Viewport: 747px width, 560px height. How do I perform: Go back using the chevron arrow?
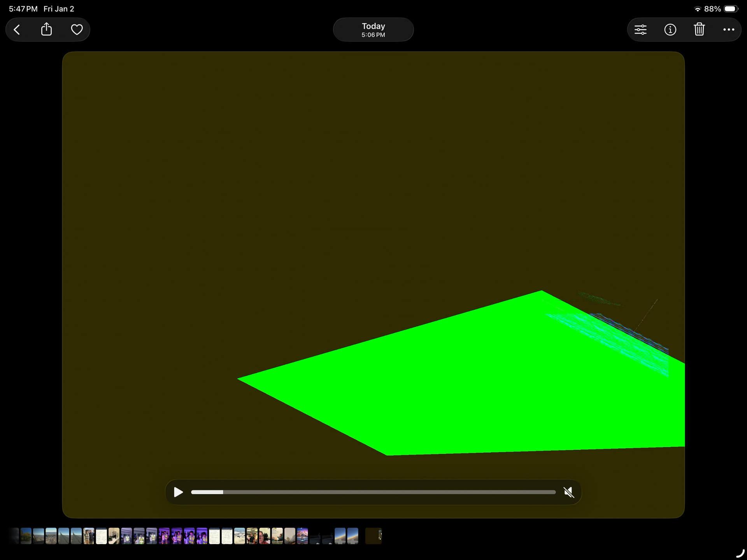point(17,30)
